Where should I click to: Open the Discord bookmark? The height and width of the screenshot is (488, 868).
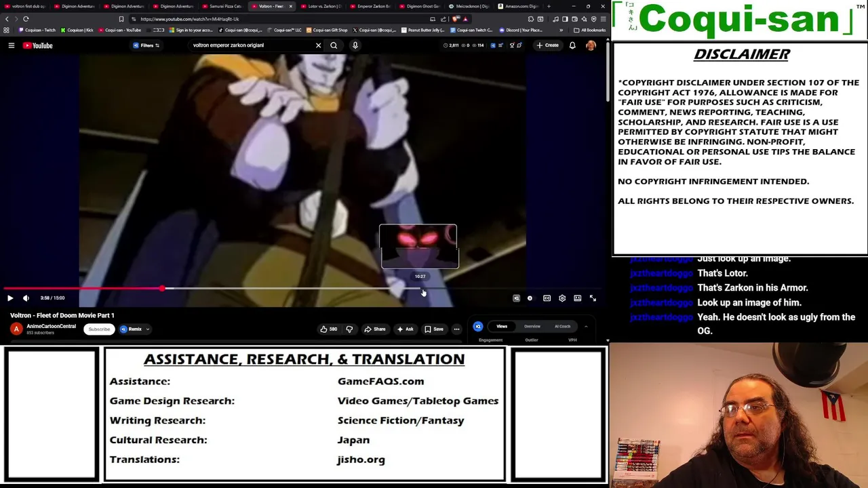point(521,30)
